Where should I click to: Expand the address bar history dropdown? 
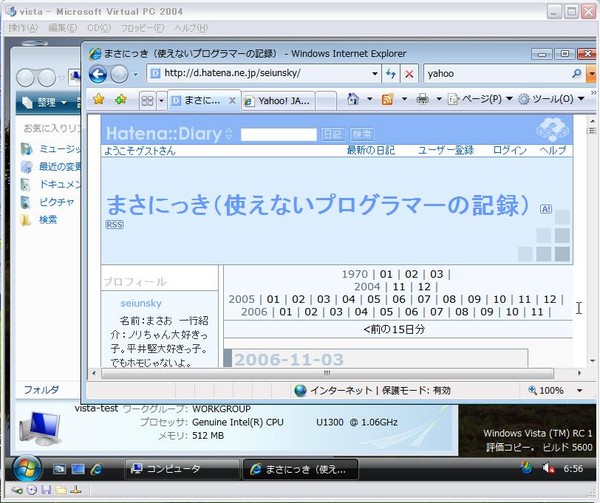tap(375, 73)
